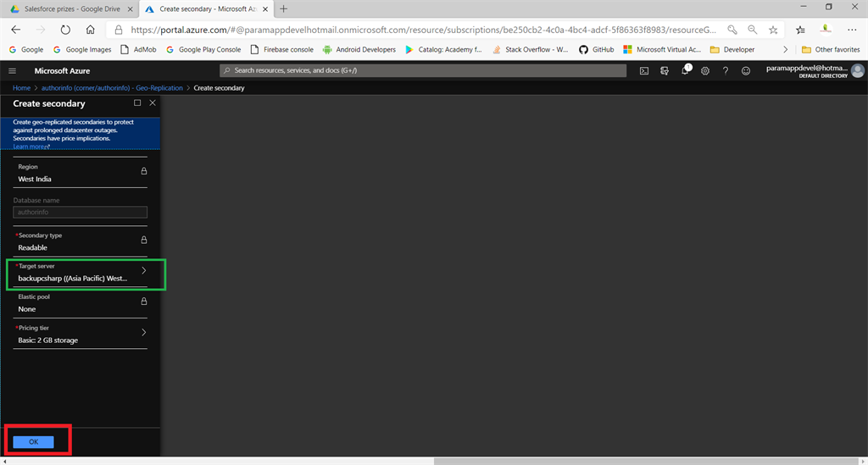Close the Create secondary Azure tab

click(265, 9)
